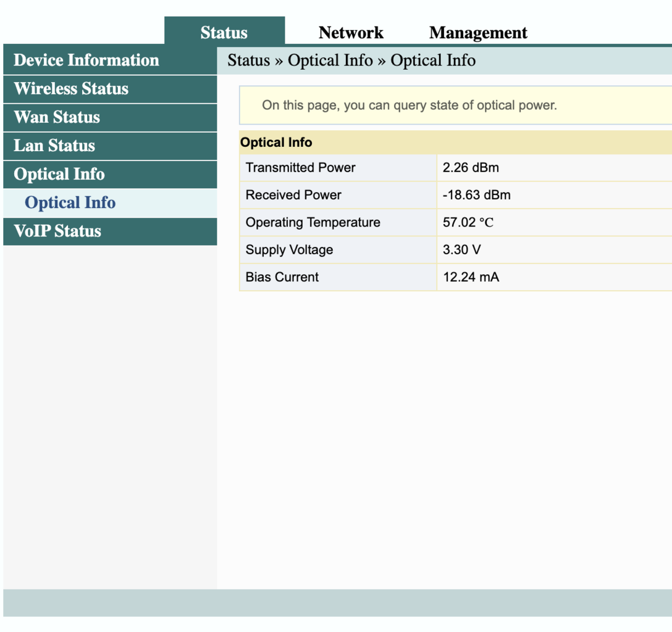The width and height of the screenshot is (672, 632).
Task: Select the Transmitted Power row label
Action: click(x=301, y=168)
